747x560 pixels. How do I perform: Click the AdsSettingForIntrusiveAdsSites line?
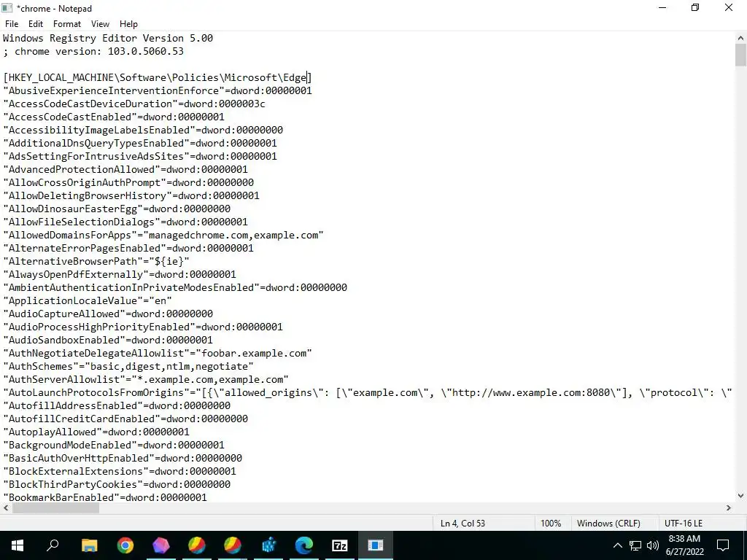tap(140, 156)
